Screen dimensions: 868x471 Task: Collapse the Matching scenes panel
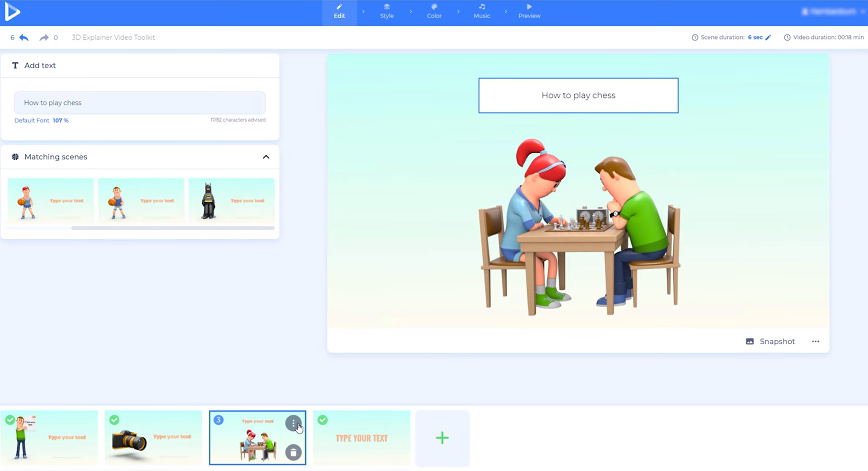(x=266, y=157)
